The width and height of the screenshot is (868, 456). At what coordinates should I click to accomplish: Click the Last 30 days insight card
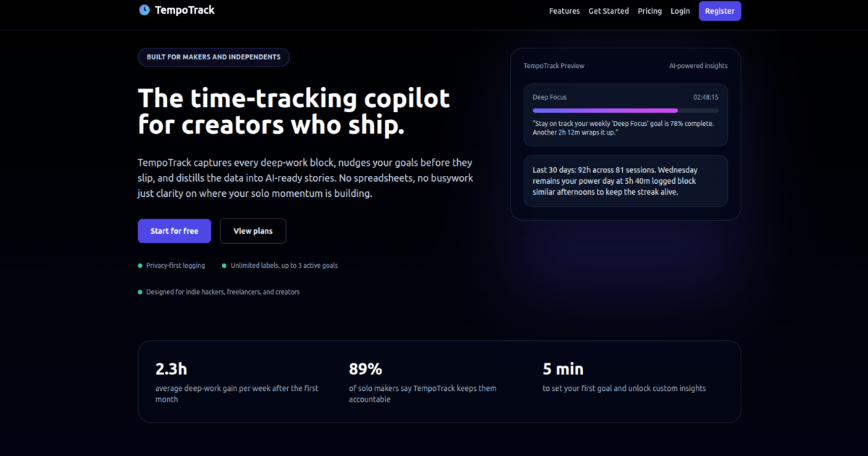pos(626,180)
